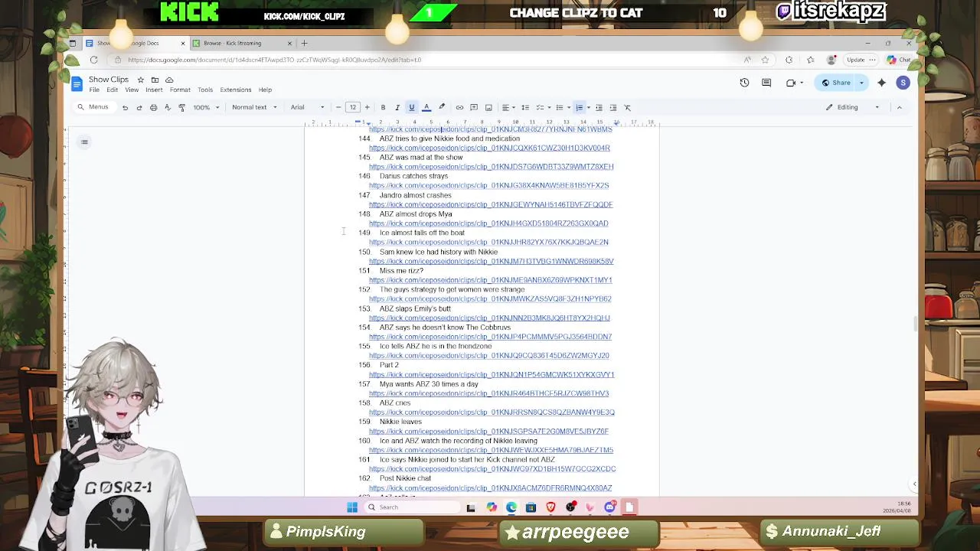
Task: Open the Arial font dropdown
Action: click(x=307, y=107)
